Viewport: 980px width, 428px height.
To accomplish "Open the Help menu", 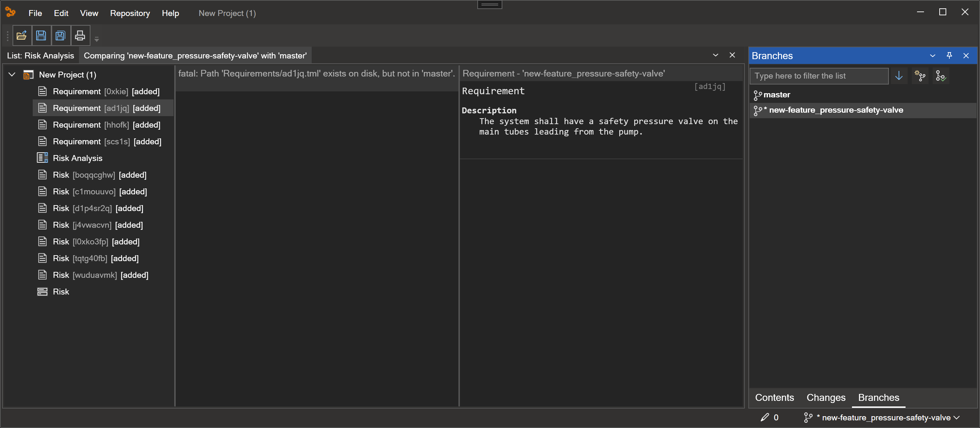I will 170,13.
